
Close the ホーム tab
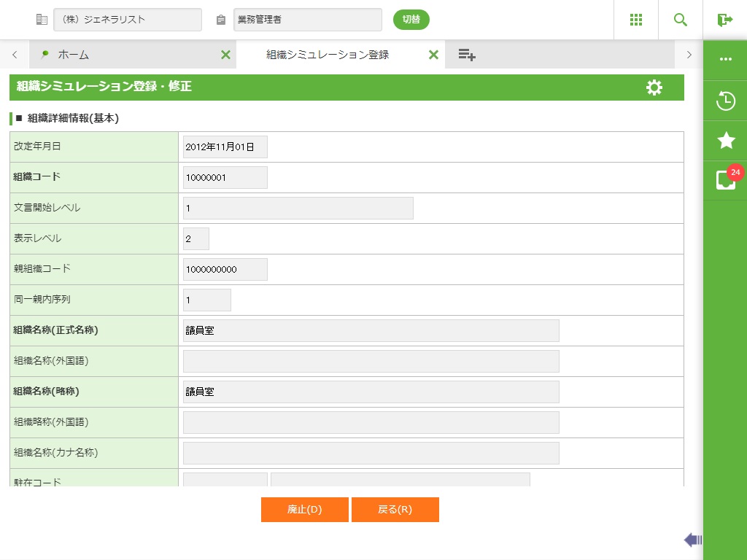pyautogui.click(x=225, y=55)
